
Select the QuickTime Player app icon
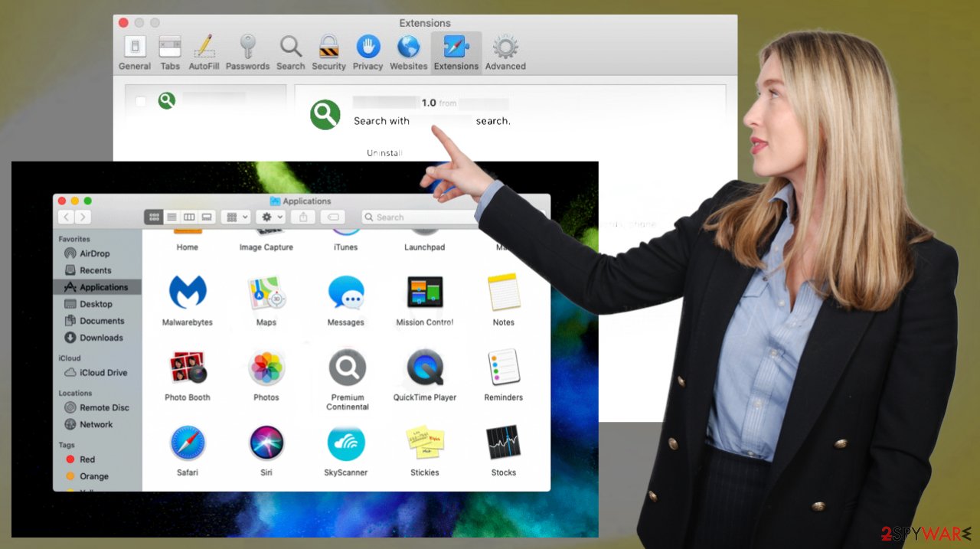click(x=425, y=368)
